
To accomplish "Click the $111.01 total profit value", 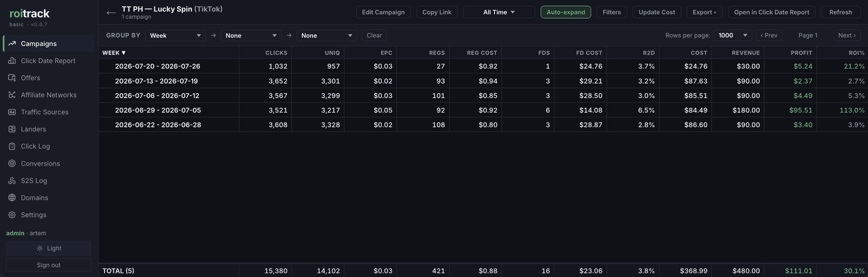I will 799,271.
